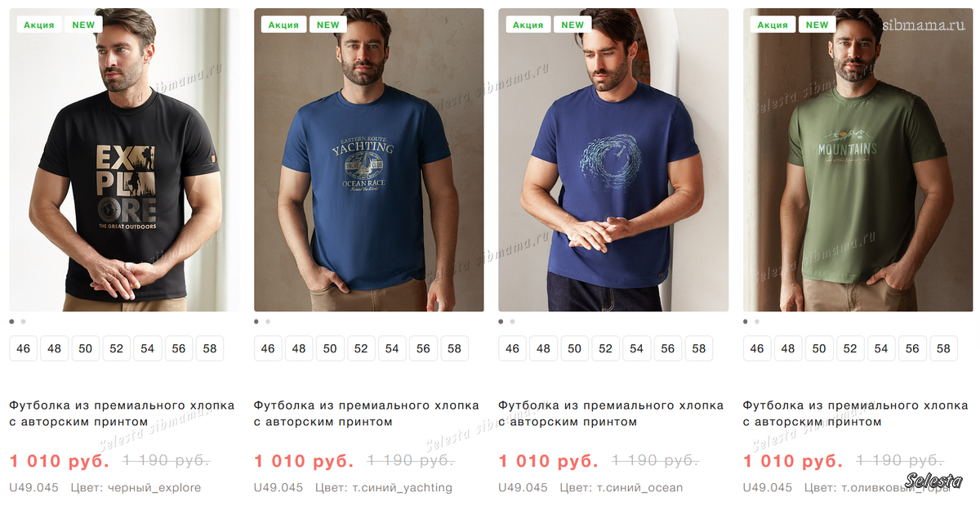Open black EXPLORE t-shirt product photo

(x=124, y=159)
